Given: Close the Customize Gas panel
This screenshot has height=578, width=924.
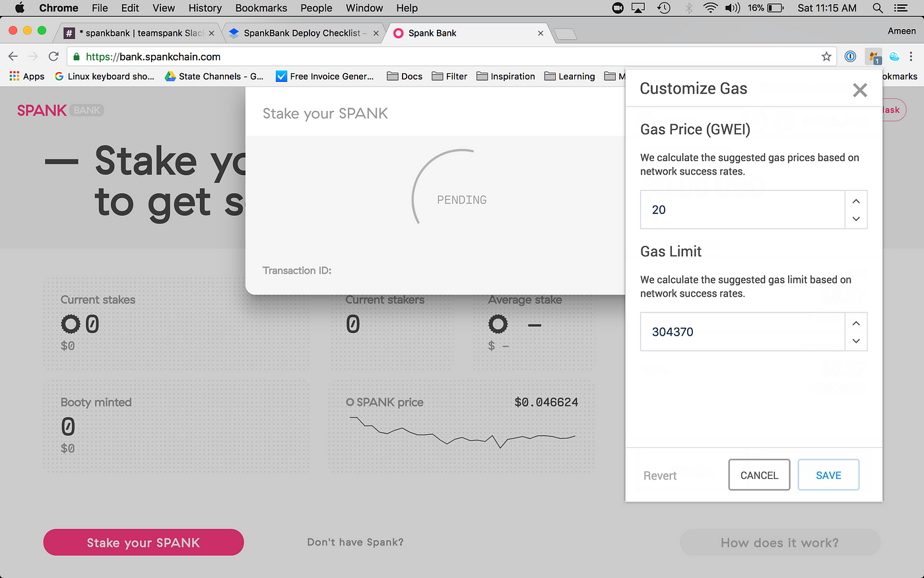Looking at the screenshot, I should click(859, 90).
